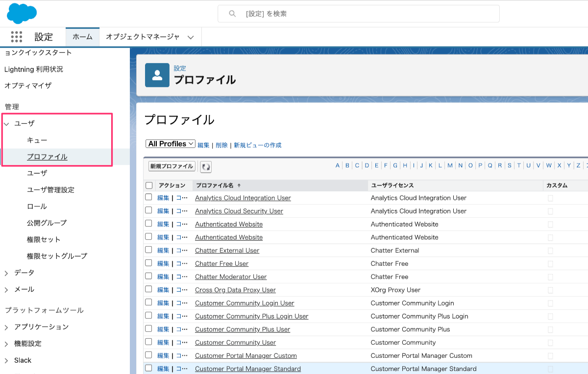Select キュー under ユーザ
The image size is (588, 374).
click(x=37, y=140)
